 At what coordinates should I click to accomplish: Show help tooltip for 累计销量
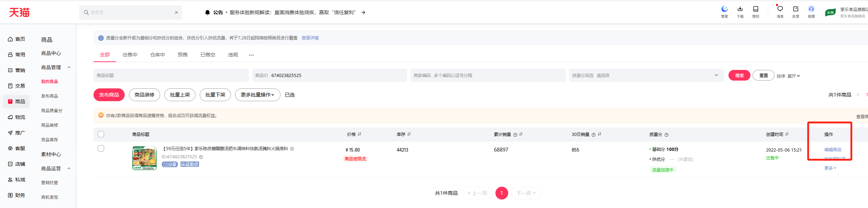515,135
